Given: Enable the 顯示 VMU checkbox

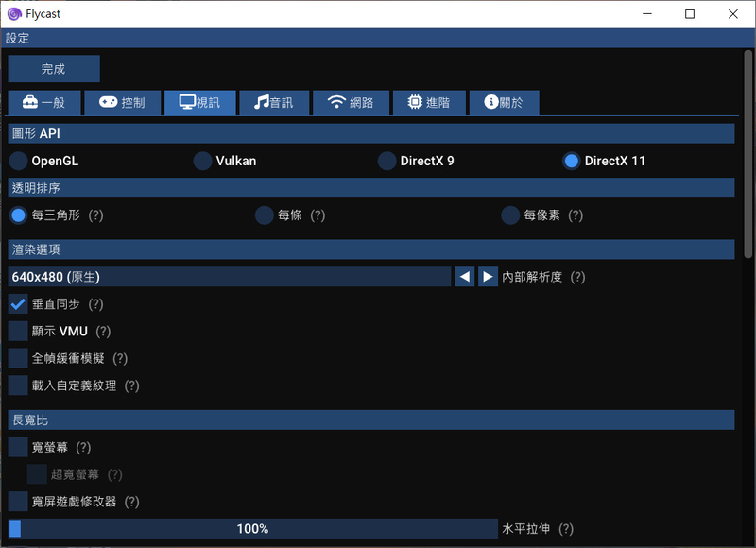Looking at the screenshot, I should (x=18, y=332).
